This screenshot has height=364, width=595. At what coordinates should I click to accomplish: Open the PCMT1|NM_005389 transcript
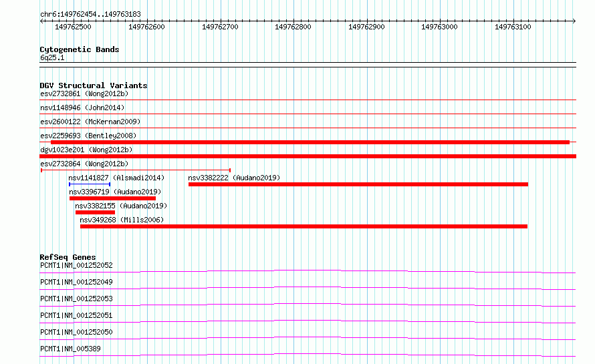point(70,349)
